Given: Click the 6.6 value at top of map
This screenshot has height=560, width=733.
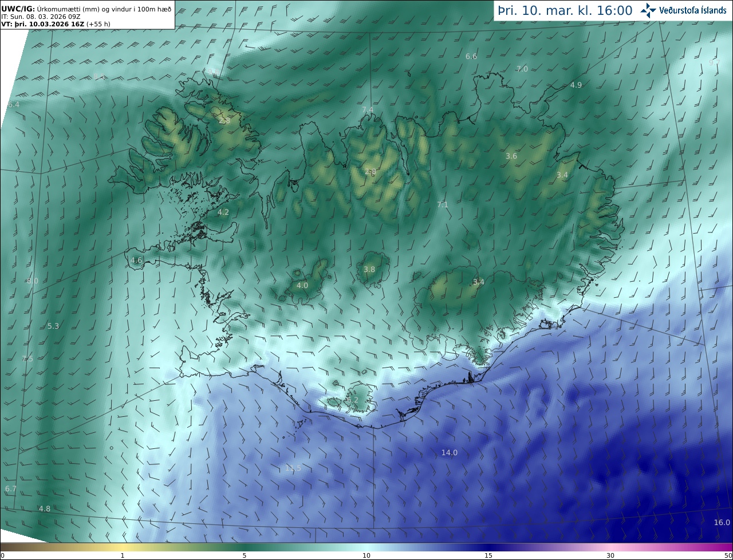Looking at the screenshot, I should coord(471,56).
